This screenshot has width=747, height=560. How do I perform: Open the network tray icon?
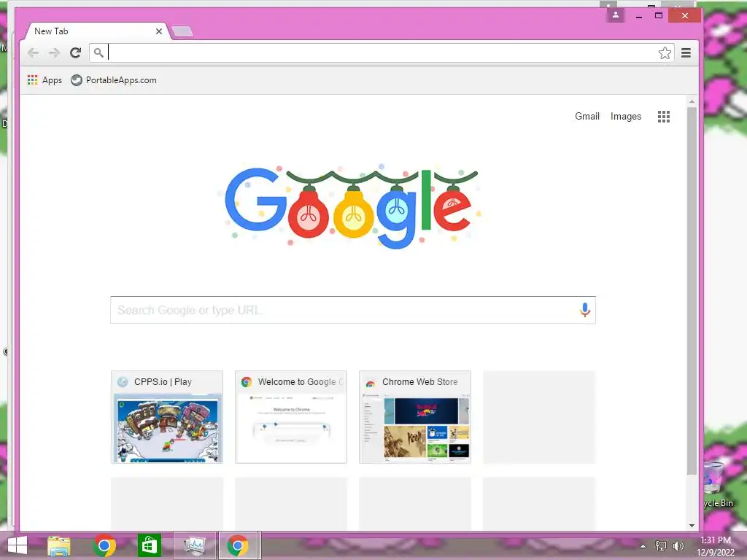pos(661,545)
